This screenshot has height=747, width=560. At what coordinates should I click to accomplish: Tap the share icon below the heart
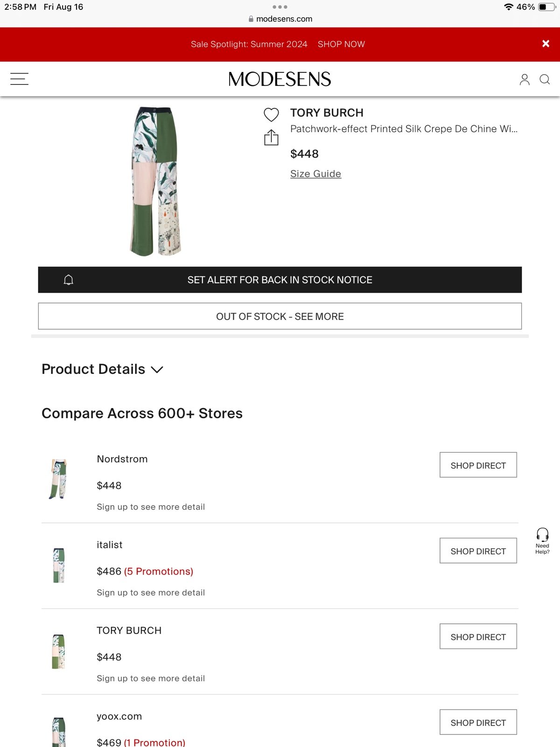coord(271,137)
